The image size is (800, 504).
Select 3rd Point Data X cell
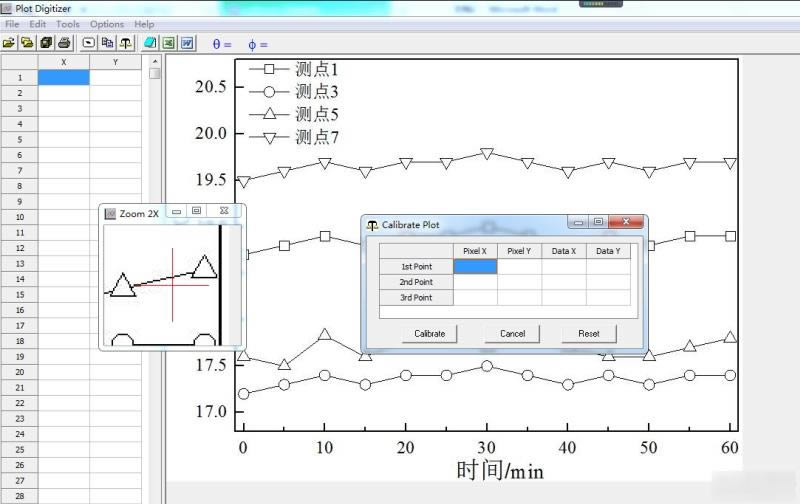(564, 297)
